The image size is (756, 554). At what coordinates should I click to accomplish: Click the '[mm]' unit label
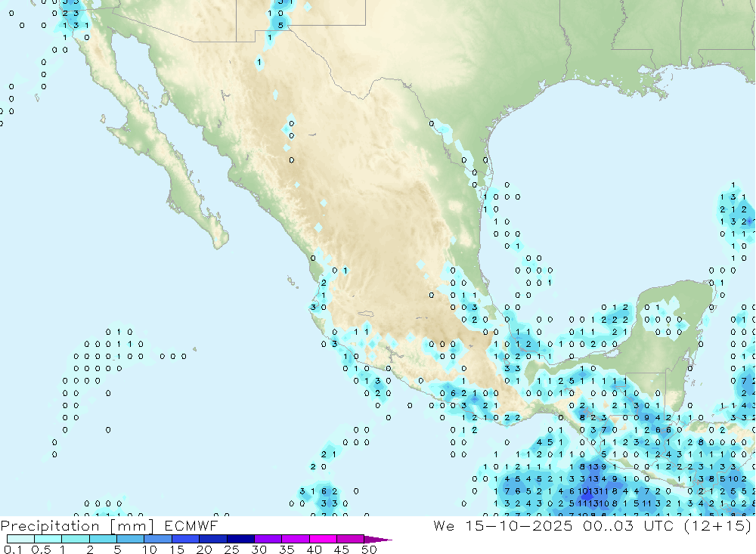(132, 525)
